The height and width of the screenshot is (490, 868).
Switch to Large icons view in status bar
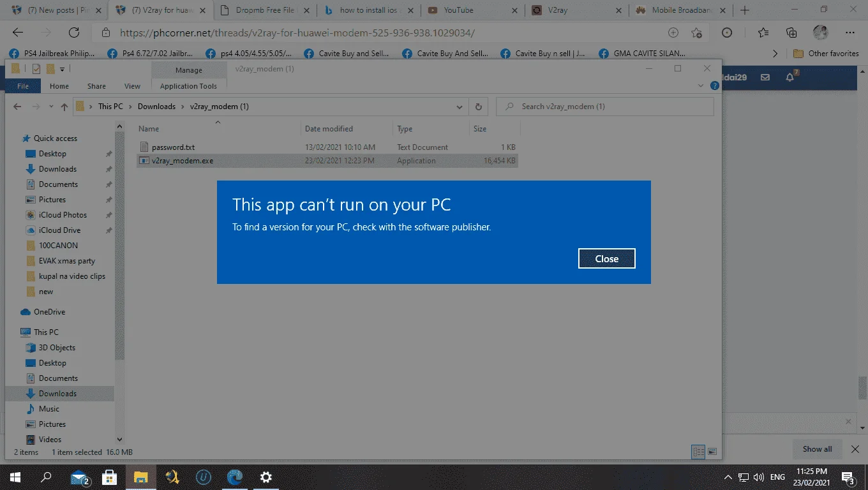[712, 452]
